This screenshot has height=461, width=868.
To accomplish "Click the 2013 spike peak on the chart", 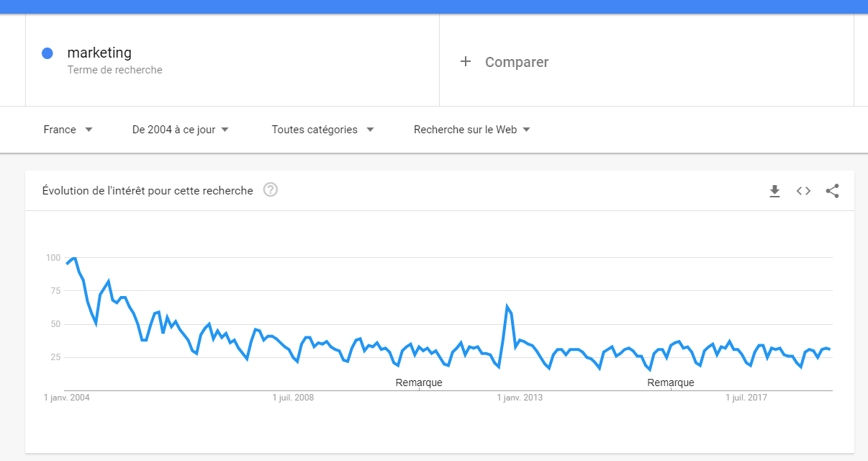I will pyautogui.click(x=507, y=307).
